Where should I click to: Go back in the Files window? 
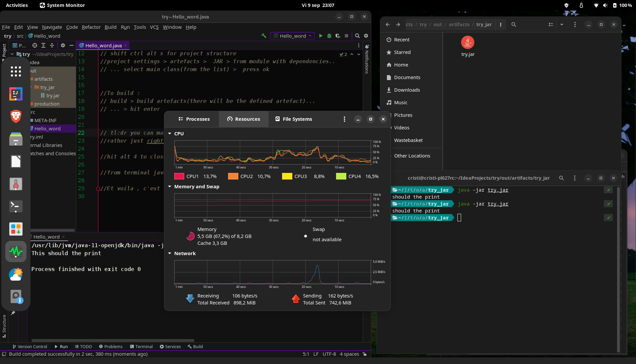tap(388, 24)
